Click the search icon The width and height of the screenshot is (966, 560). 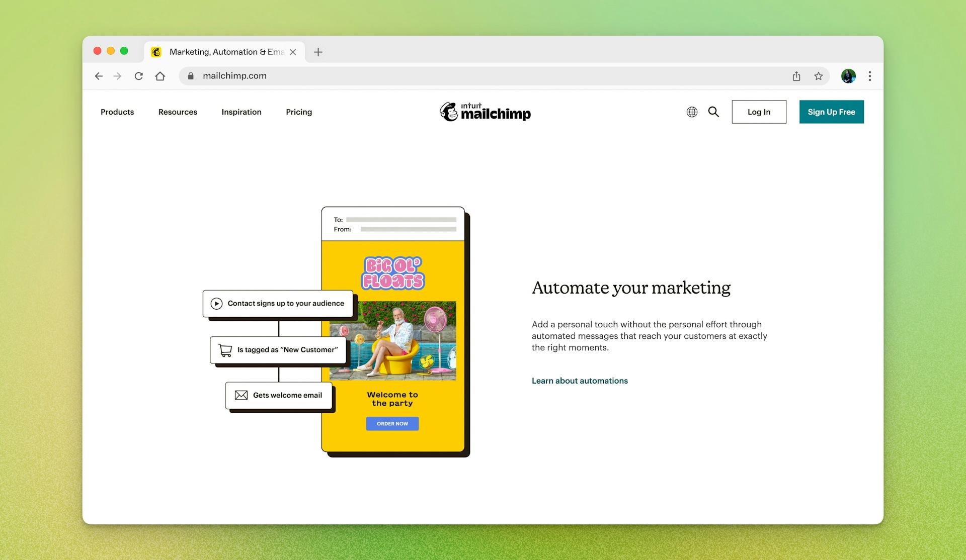click(x=713, y=111)
